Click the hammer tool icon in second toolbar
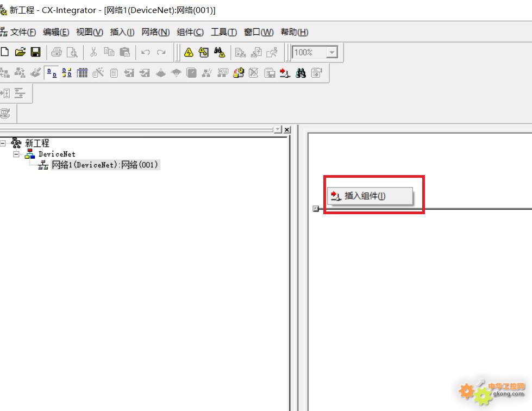The image size is (532, 411). [35, 73]
